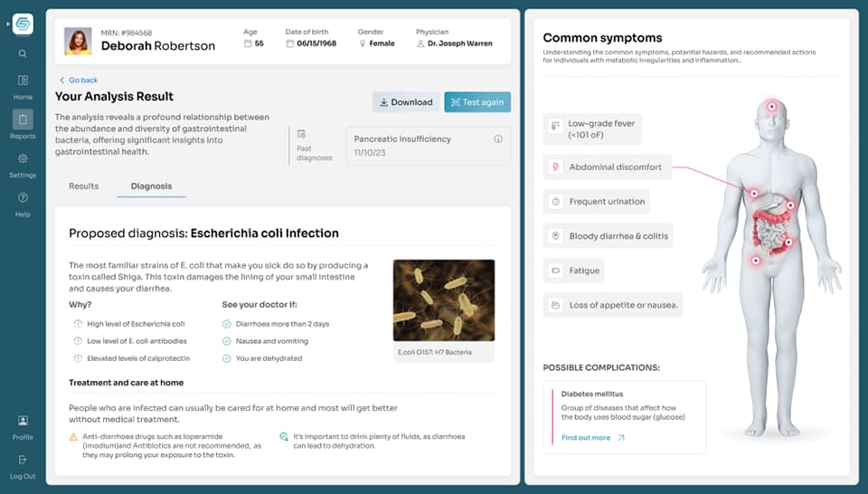The height and width of the screenshot is (494, 868).
Task: Click the info icon on Pancreatic insufficiency card
Action: point(498,139)
